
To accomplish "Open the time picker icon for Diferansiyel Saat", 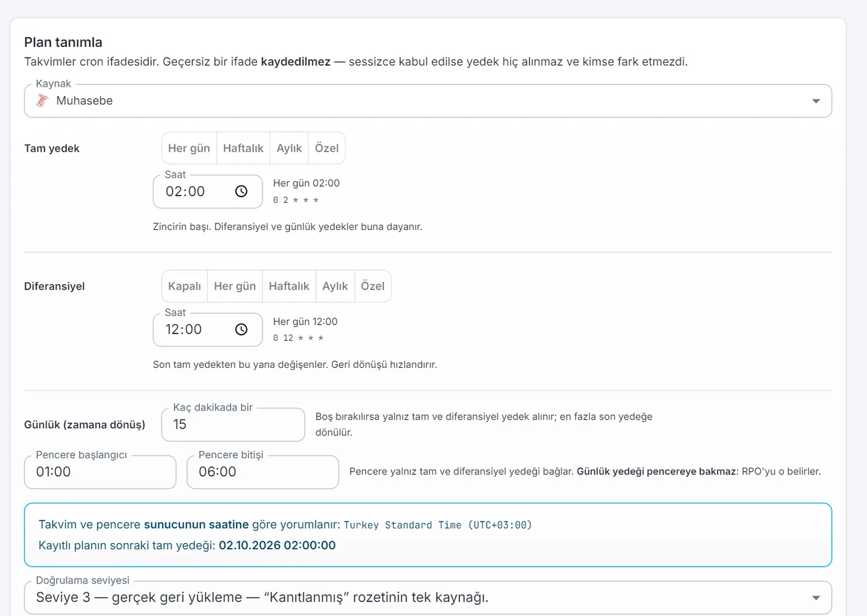I will pyautogui.click(x=241, y=329).
